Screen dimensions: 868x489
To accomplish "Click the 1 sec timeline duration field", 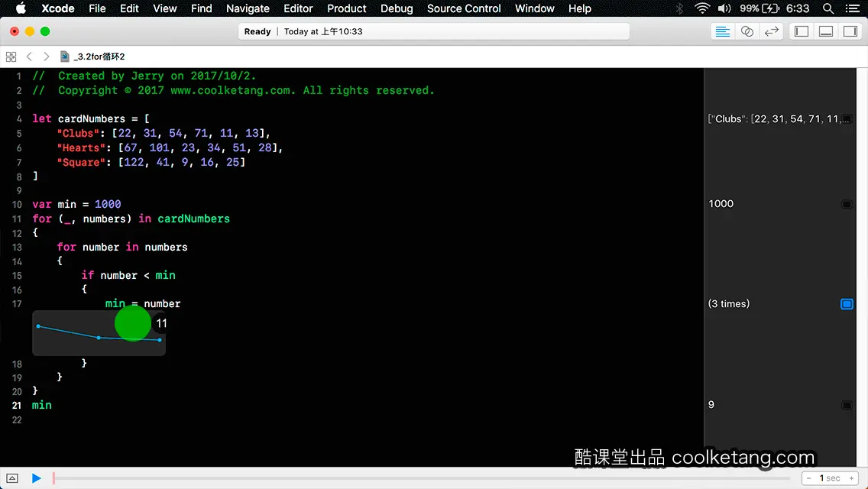I will tap(830, 478).
